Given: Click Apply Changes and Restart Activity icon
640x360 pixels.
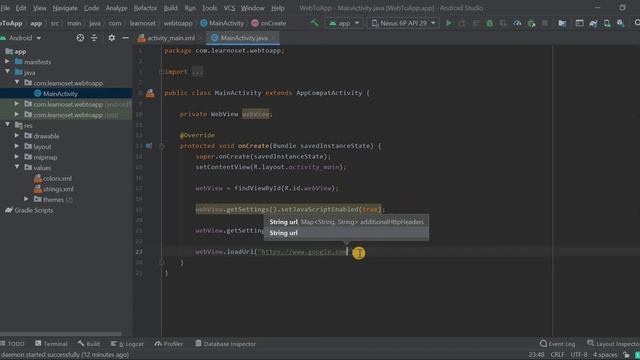Looking at the screenshot, I should point(462,23).
